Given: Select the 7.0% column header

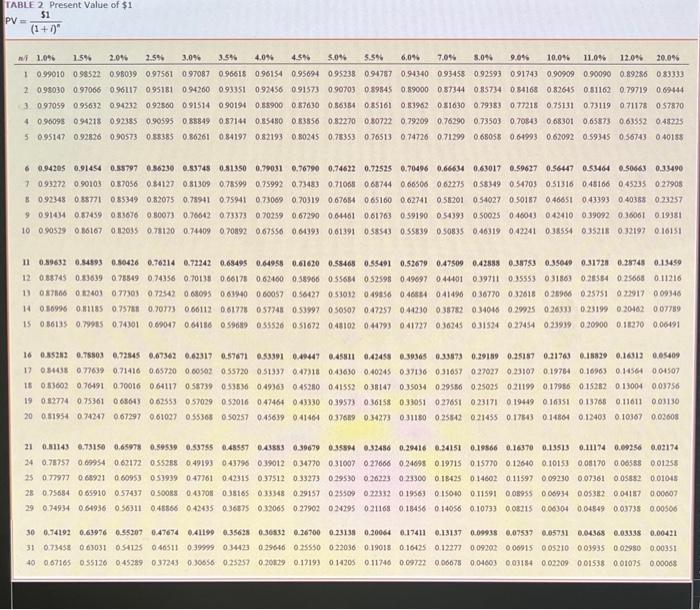Looking at the screenshot, I should pyautogui.click(x=446, y=58).
